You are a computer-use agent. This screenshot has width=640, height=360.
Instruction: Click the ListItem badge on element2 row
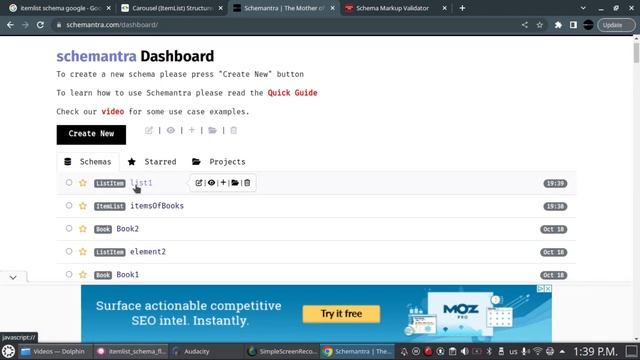[x=110, y=252]
